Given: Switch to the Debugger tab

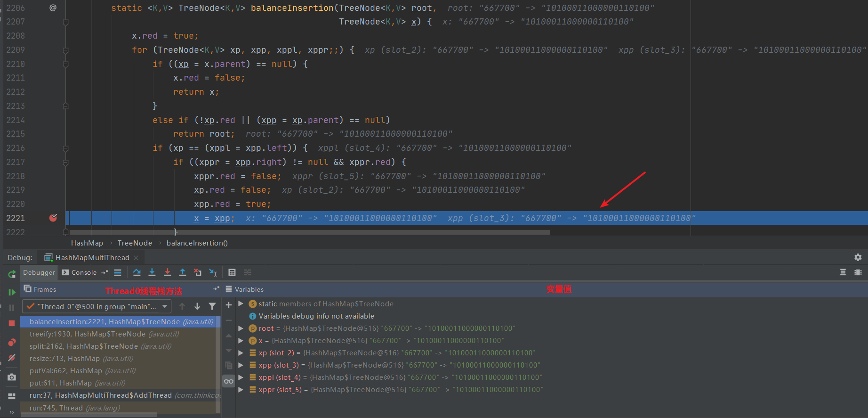Looking at the screenshot, I should click(39, 272).
